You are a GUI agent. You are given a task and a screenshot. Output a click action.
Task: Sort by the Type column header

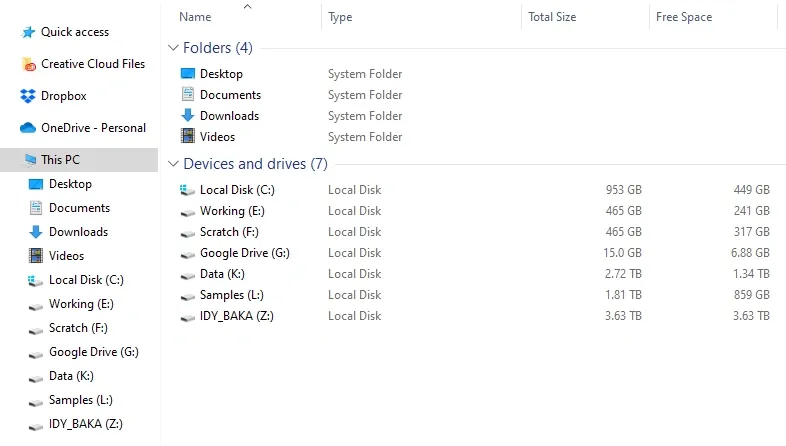pos(340,17)
